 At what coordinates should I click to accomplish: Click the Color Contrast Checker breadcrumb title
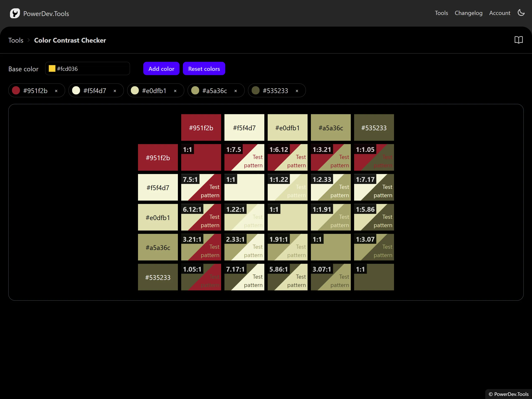tap(70, 40)
